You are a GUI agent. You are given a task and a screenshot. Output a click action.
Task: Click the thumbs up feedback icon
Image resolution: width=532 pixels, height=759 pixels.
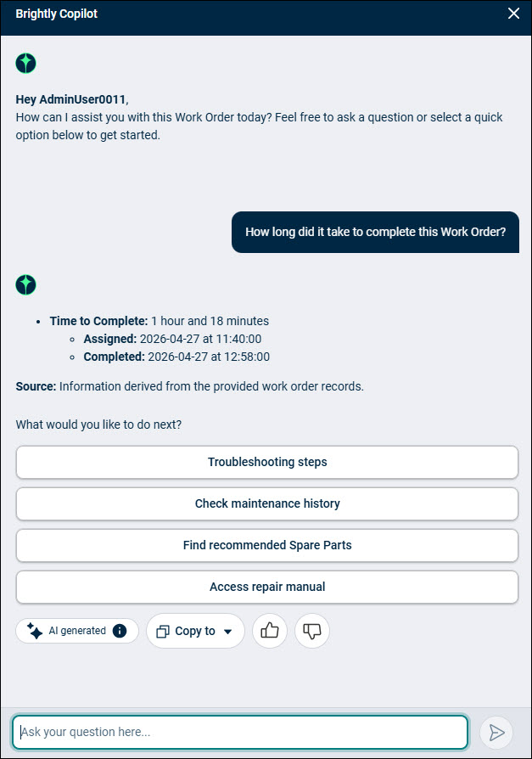[269, 631]
